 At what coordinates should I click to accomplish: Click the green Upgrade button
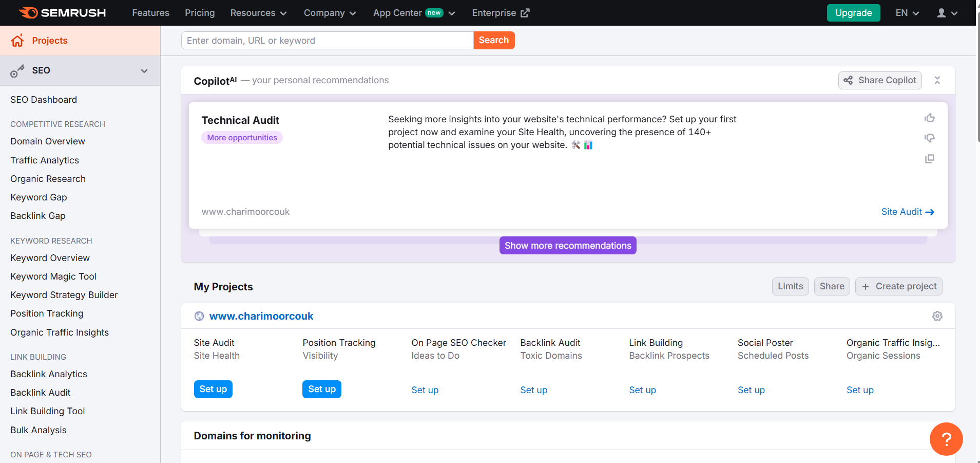pyautogui.click(x=853, y=13)
